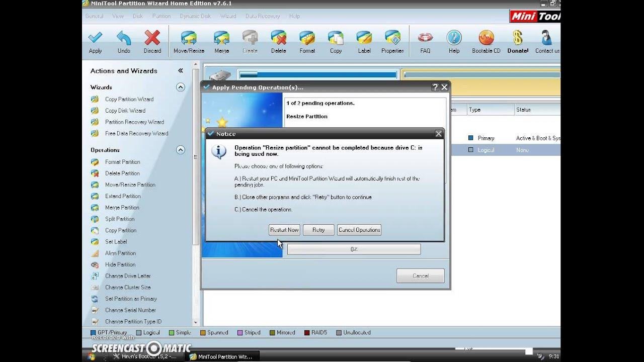Open the Help question mark icon
This screenshot has width=644, height=362.
point(454,38)
